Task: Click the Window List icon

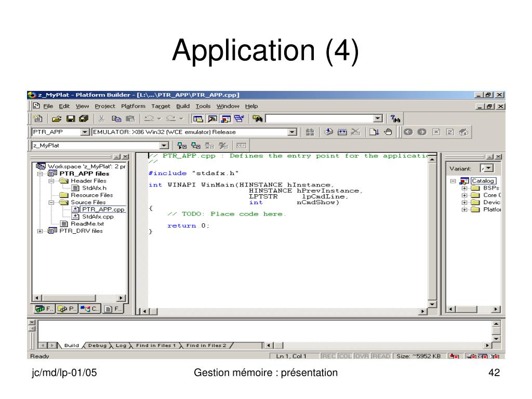Action: 239,118
